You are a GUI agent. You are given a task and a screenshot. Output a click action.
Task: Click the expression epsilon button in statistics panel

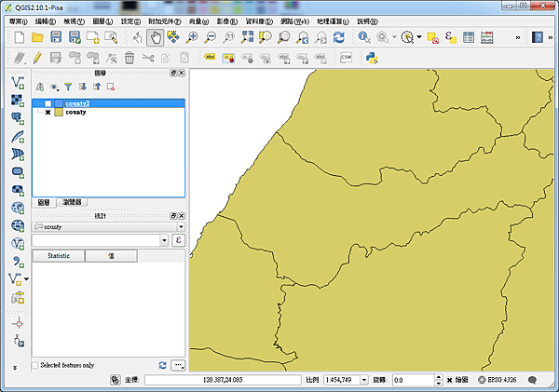(179, 240)
